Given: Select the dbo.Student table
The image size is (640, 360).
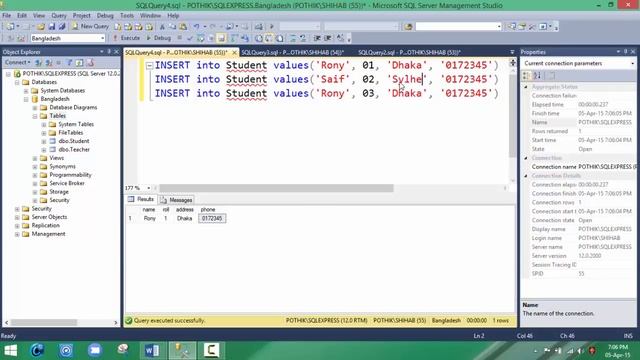Looking at the screenshot, I should (73, 141).
